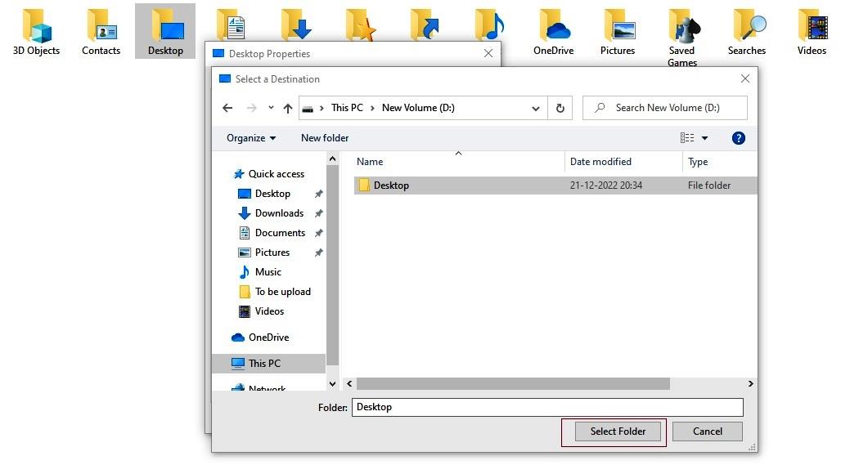Screen dimensions: 868x465
Task: Click the drive icon in the address bar
Action: (308, 109)
